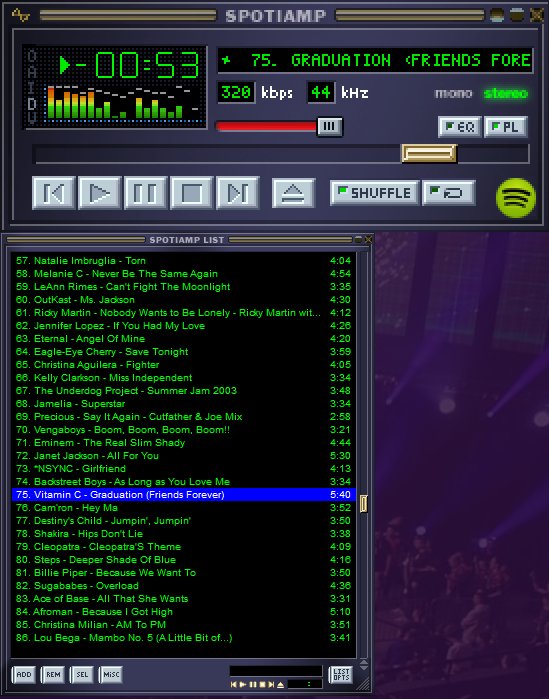Pause playback with the pause button
Screen dimensions: 549x699
[146, 193]
